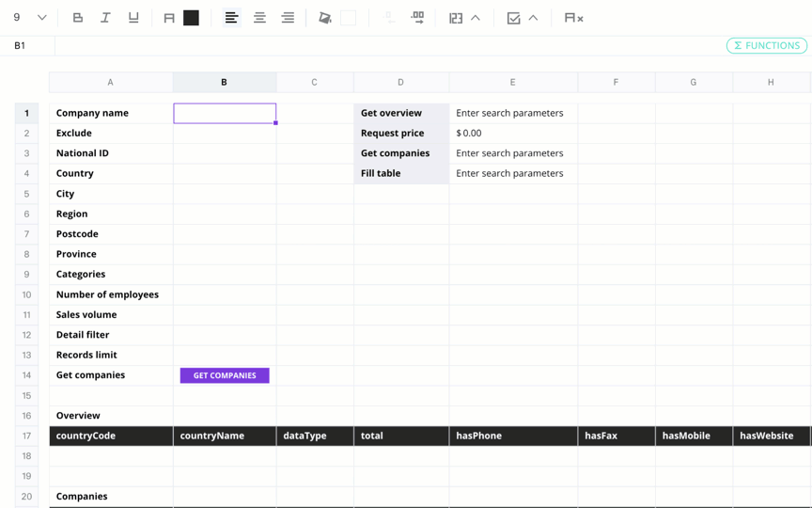Align text left
This screenshot has width=812, height=508.
[x=231, y=18]
